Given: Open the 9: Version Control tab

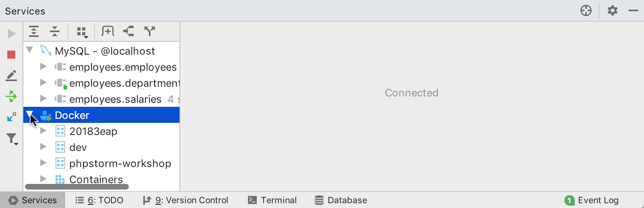Looking at the screenshot, I should point(186,200).
